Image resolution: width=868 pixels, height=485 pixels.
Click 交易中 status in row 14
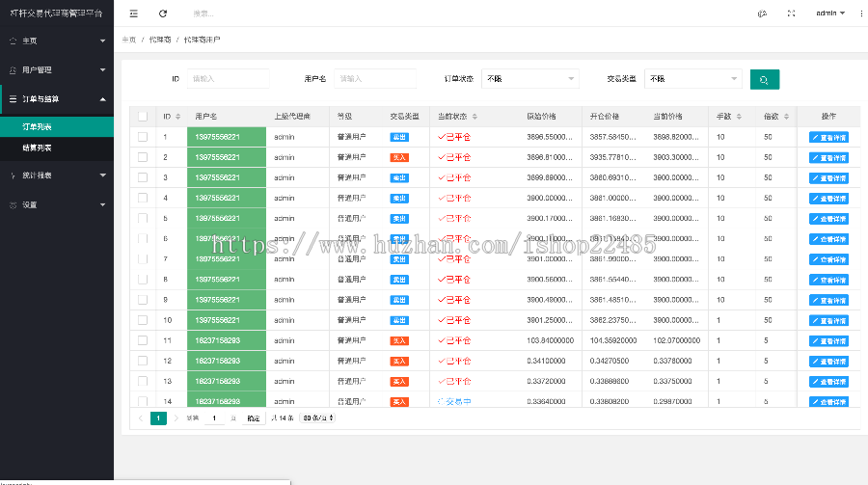pyautogui.click(x=454, y=401)
